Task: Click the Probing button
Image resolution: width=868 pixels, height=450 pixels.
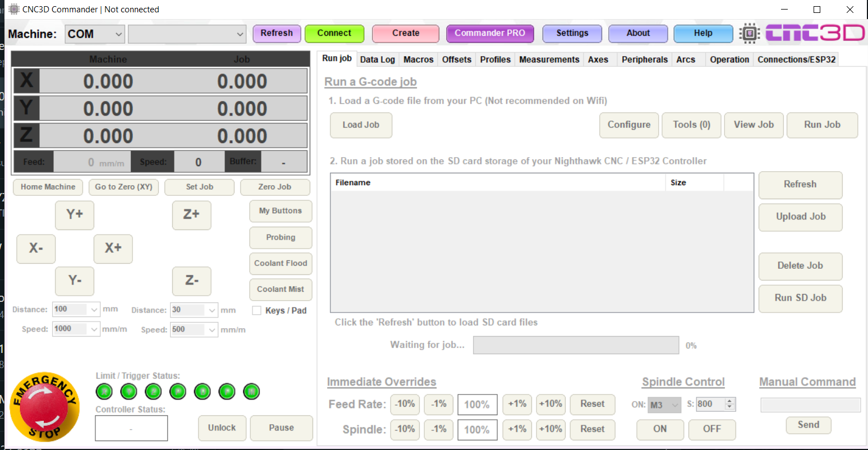Action: [281, 237]
